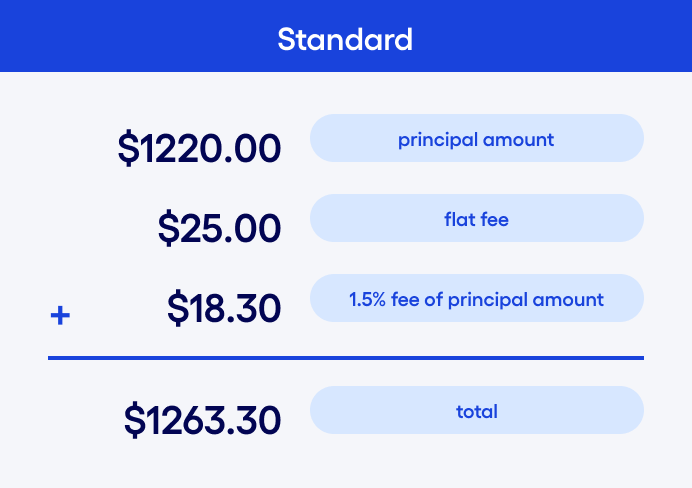Select the $25.00 flat fee value
Image resolution: width=692 pixels, height=488 pixels.
point(219,229)
